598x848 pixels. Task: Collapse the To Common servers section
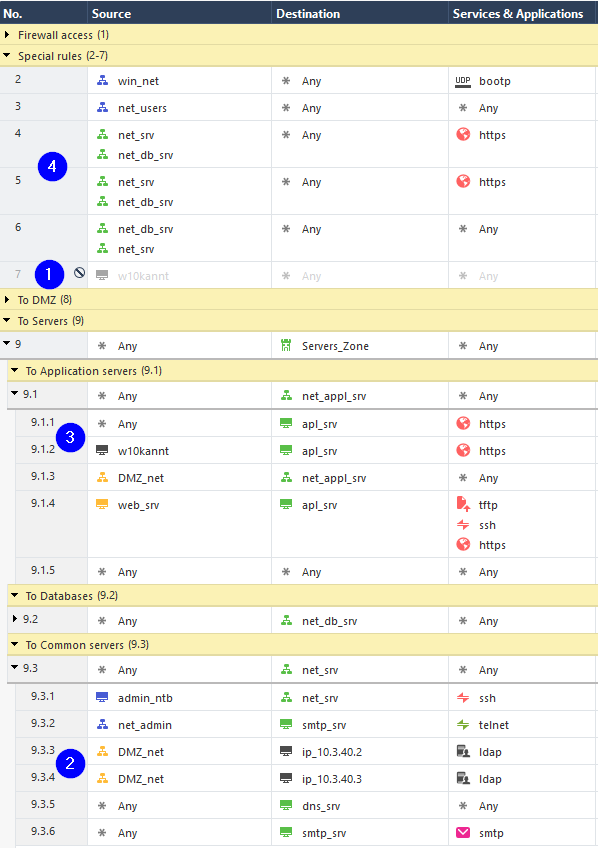15,644
